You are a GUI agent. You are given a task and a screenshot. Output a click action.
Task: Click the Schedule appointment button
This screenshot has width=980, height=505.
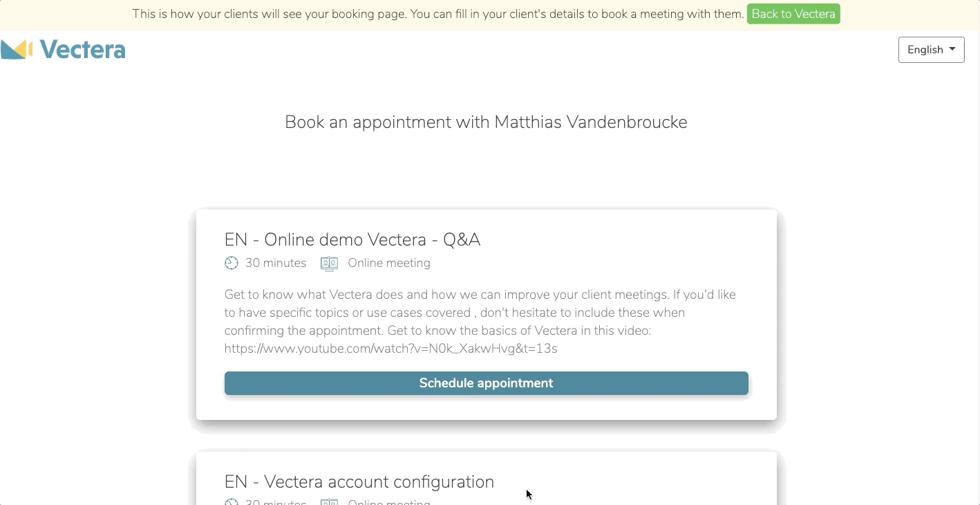pyautogui.click(x=487, y=383)
